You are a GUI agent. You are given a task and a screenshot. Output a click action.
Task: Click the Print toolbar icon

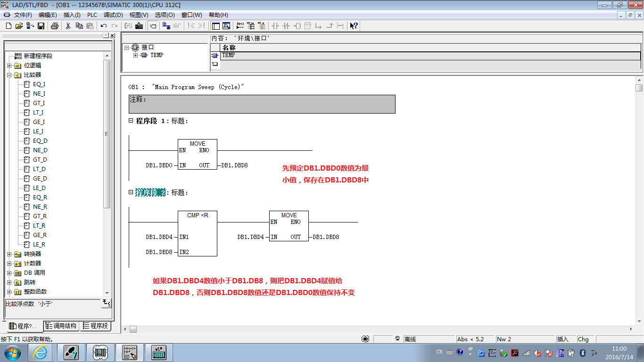pos(54,26)
